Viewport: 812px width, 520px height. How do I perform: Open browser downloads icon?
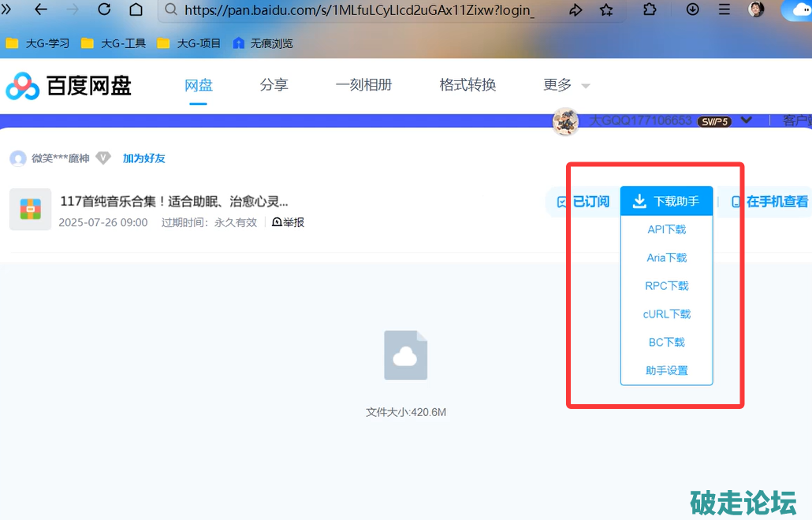693,9
